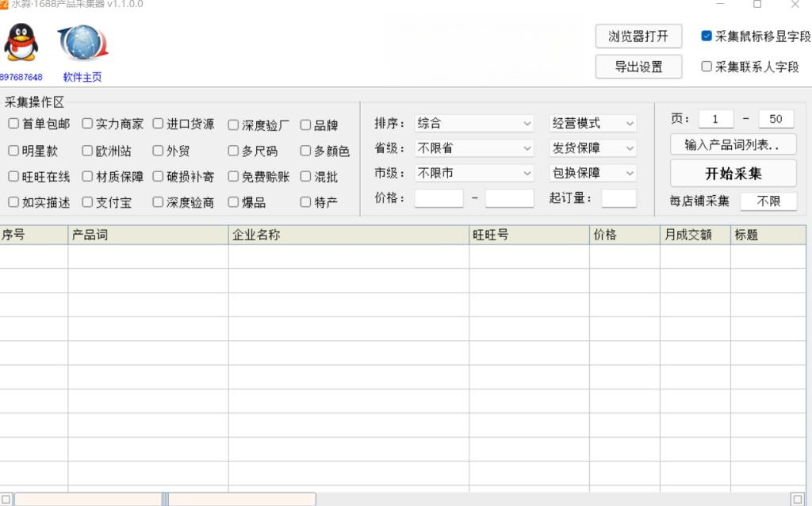Enable the 首单包邮 checkbox
The image size is (812, 506).
point(13,124)
